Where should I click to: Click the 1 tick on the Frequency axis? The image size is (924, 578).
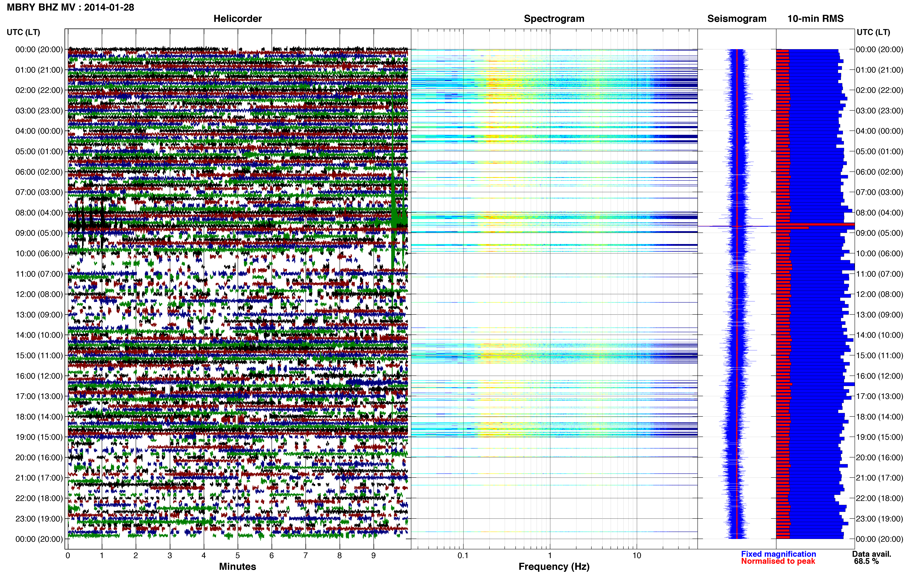[550, 555]
